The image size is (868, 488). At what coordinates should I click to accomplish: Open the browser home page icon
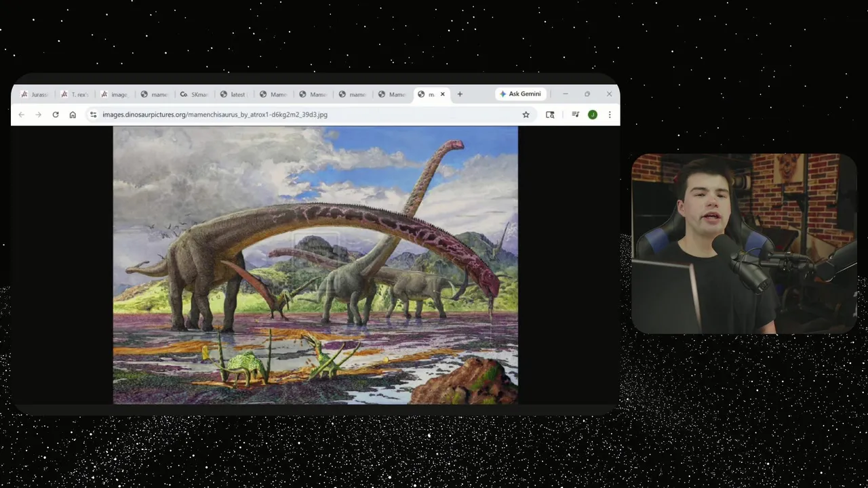(73, 115)
